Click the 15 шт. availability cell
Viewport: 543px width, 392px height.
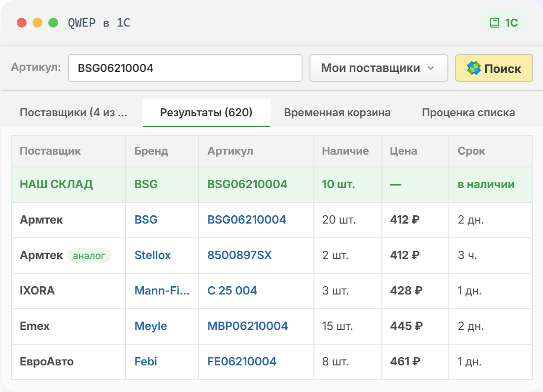click(x=348, y=327)
